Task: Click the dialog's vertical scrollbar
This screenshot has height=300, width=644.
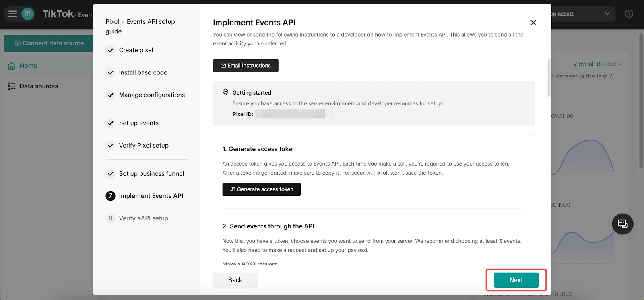Action: [x=549, y=78]
